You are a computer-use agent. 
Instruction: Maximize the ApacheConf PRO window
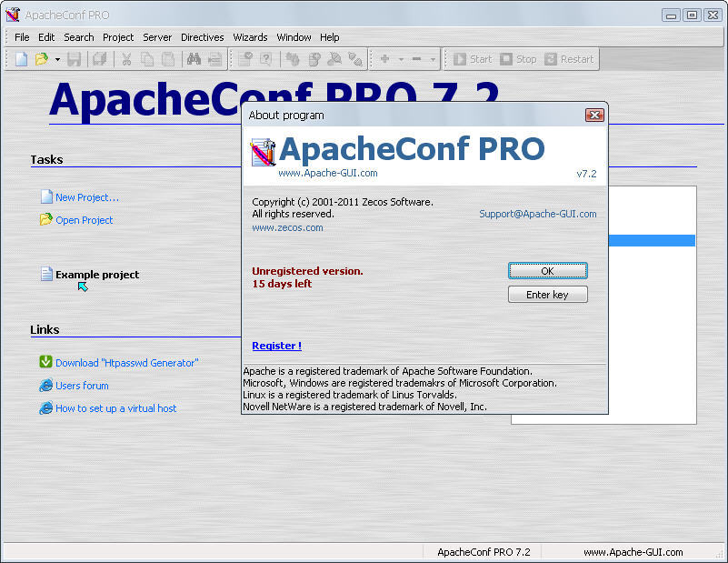tap(692, 15)
